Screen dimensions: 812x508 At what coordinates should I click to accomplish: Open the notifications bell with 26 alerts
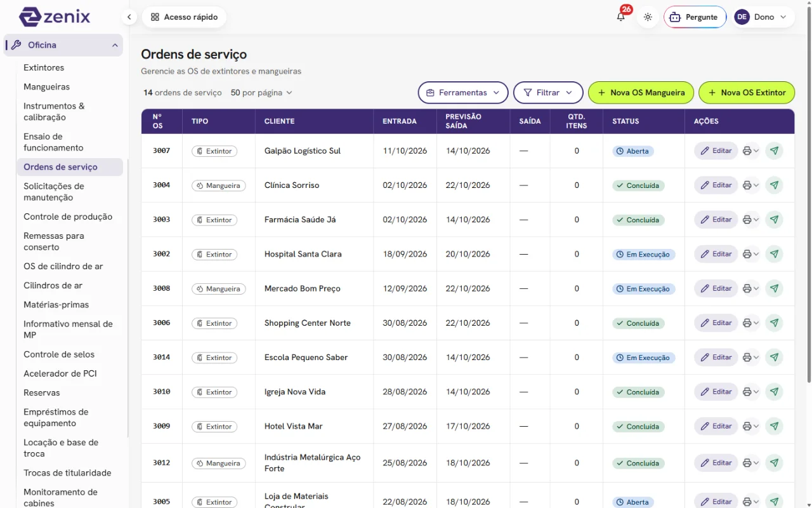coord(621,17)
